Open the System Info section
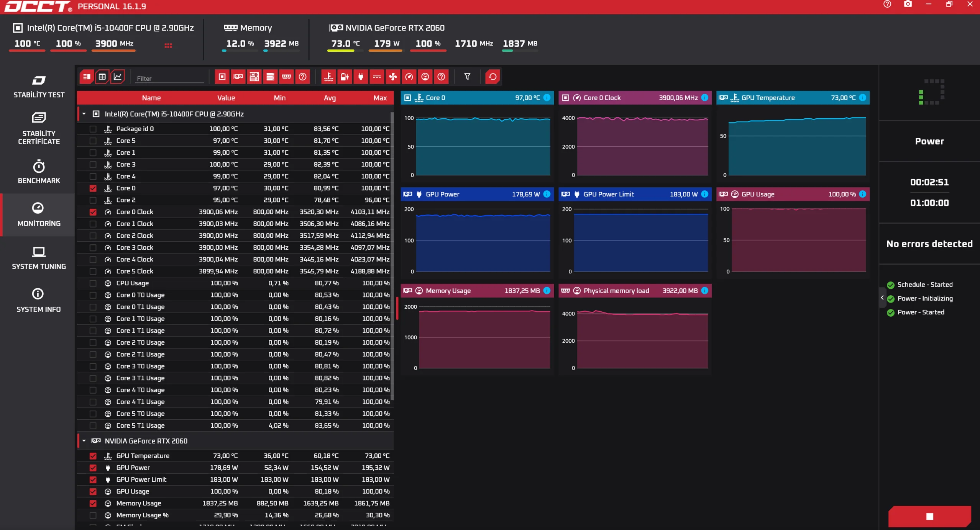The height and width of the screenshot is (530, 980). [39, 301]
